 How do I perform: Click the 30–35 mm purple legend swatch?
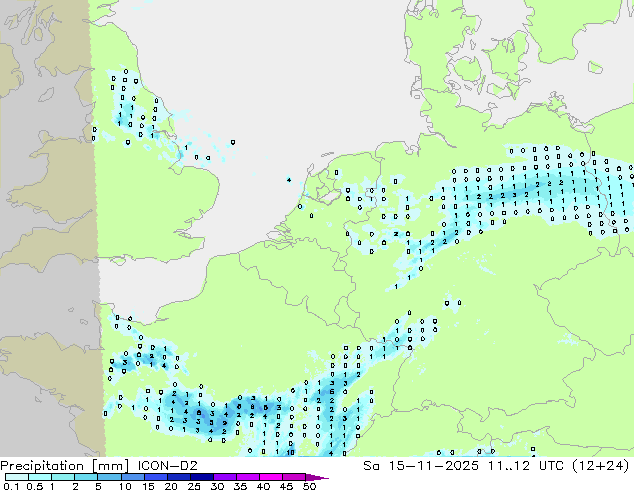click(224, 477)
